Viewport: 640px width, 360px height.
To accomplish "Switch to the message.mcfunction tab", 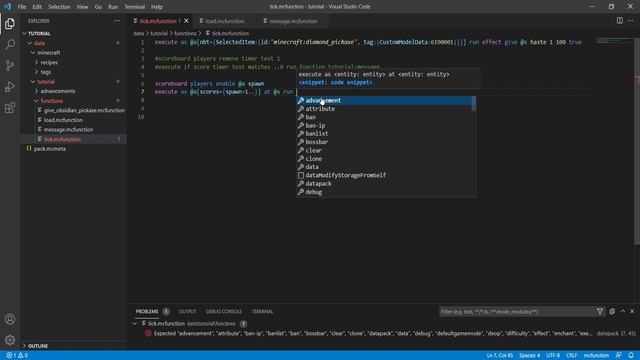I will [x=293, y=21].
